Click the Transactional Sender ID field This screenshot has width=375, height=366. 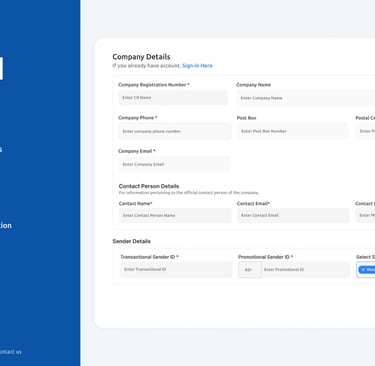pyautogui.click(x=176, y=269)
